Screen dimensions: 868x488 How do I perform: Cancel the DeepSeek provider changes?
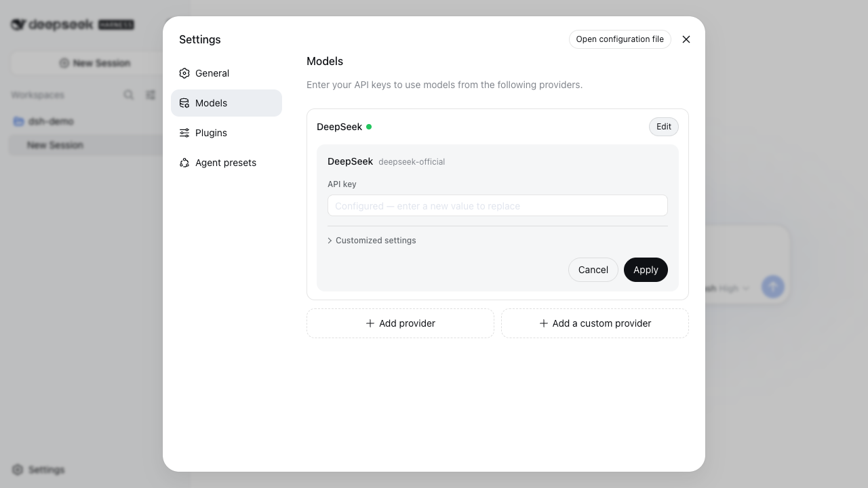(593, 270)
